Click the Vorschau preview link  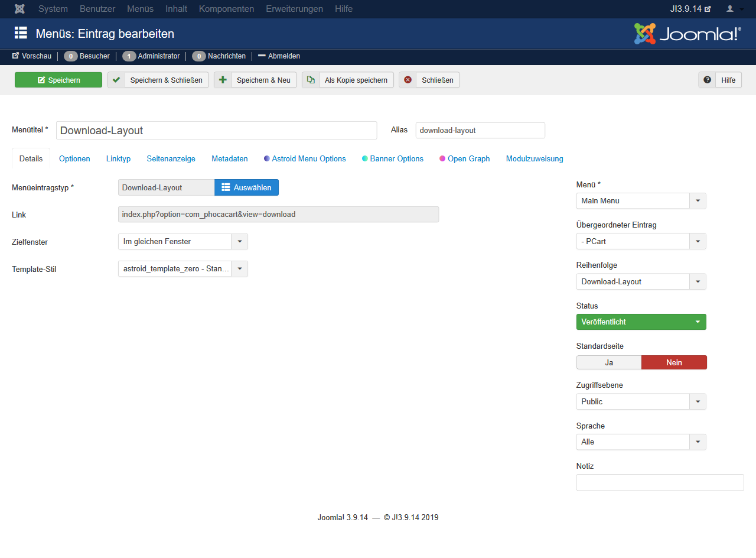(32, 56)
